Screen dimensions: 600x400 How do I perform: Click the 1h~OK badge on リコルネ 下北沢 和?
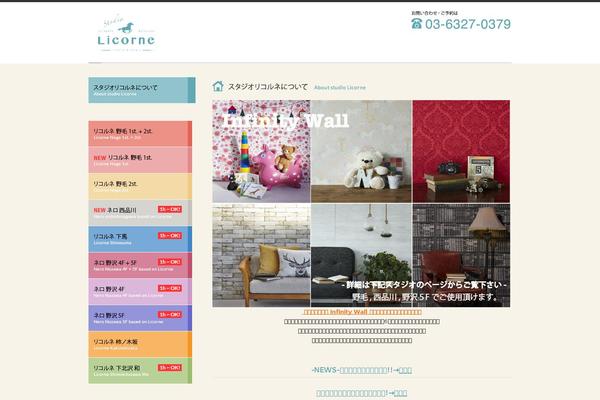pyautogui.click(x=170, y=367)
